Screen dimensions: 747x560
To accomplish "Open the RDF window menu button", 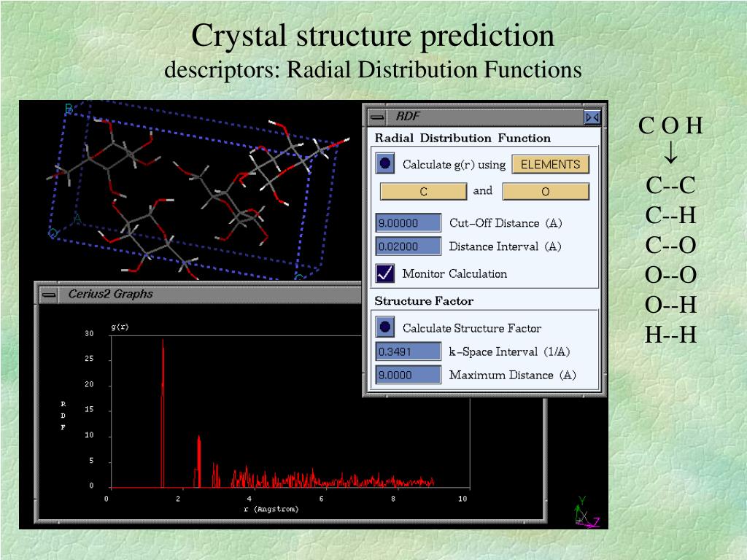I will pyautogui.click(x=378, y=117).
